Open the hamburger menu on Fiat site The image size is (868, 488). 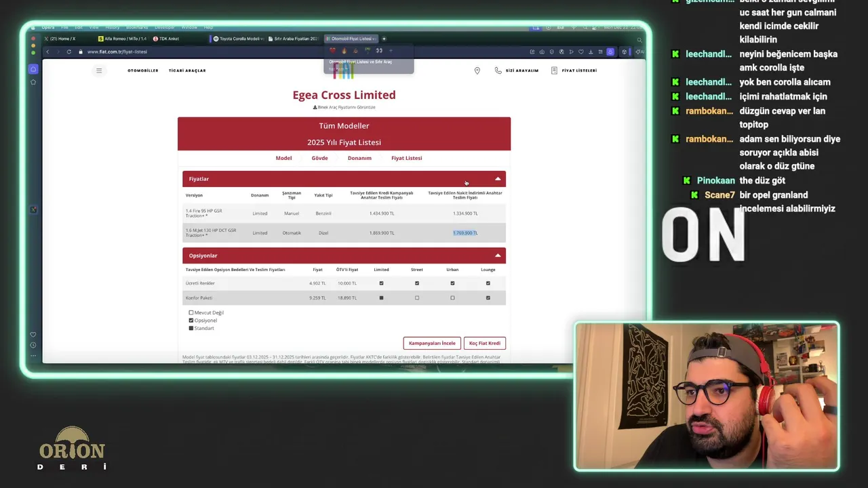click(99, 70)
